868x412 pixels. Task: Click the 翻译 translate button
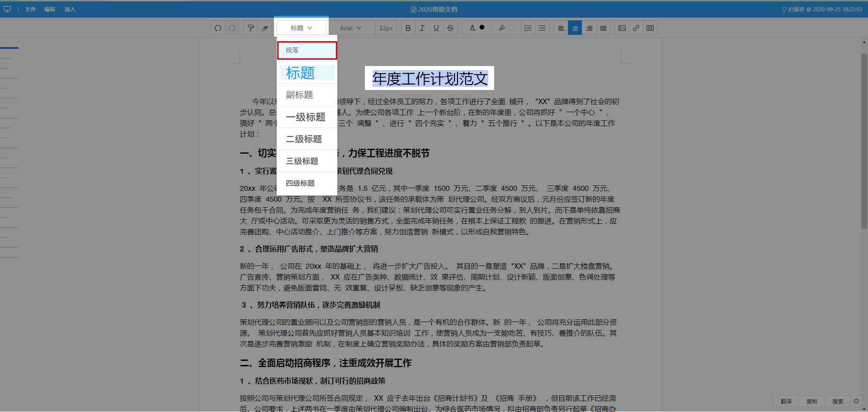[x=786, y=401]
